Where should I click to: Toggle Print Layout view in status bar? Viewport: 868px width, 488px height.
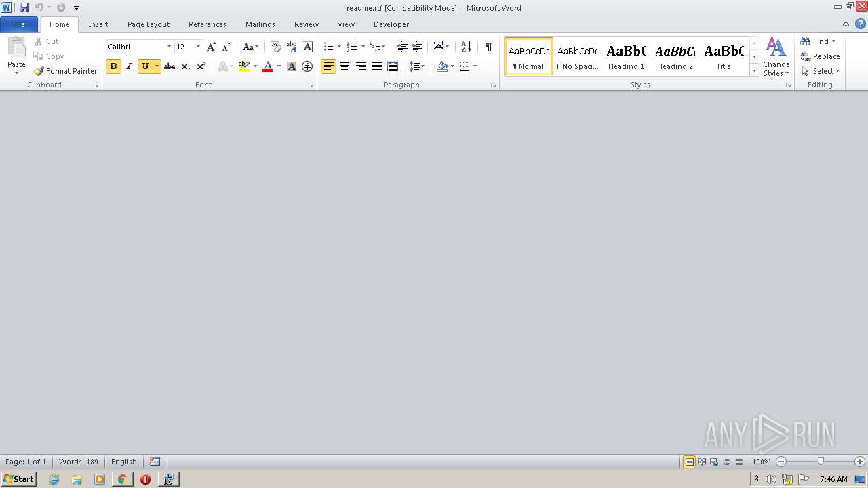point(690,462)
